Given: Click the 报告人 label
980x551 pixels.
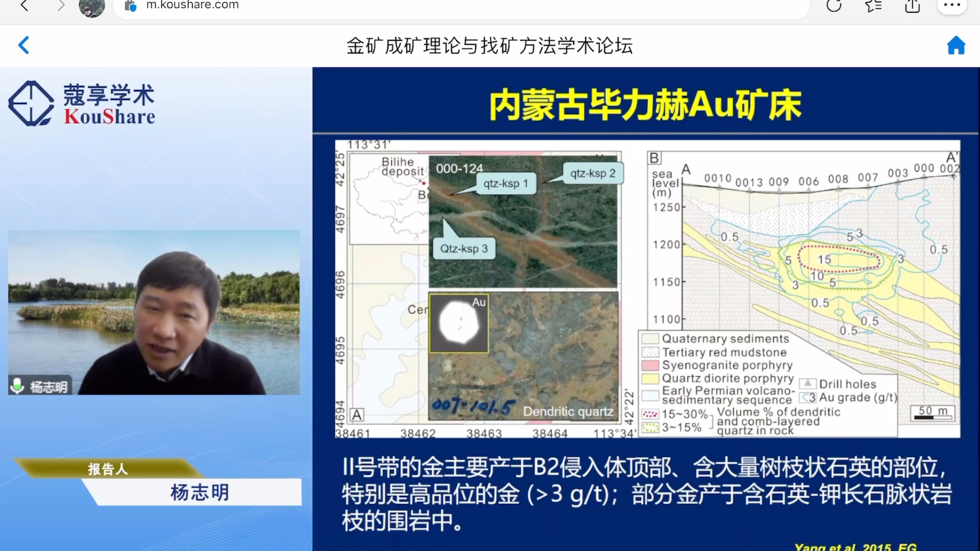Looking at the screenshot, I should point(108,469).
